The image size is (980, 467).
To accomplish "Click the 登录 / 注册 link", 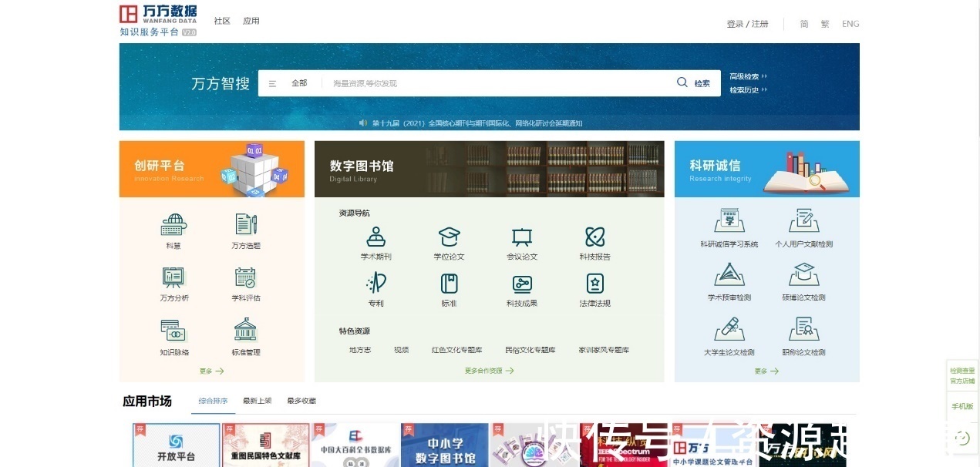I will [x=747, y=24].
